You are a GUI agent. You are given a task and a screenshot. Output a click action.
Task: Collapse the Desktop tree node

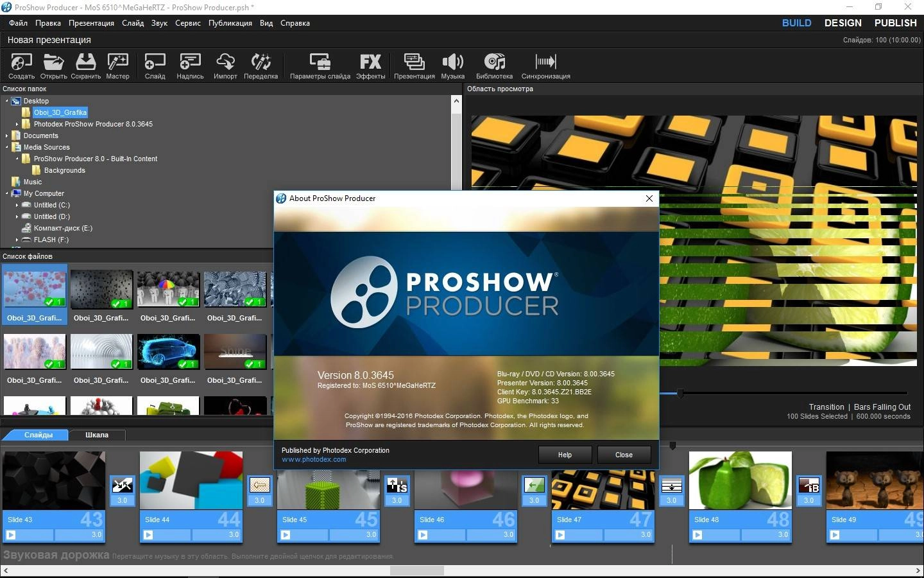coord(7,101)
